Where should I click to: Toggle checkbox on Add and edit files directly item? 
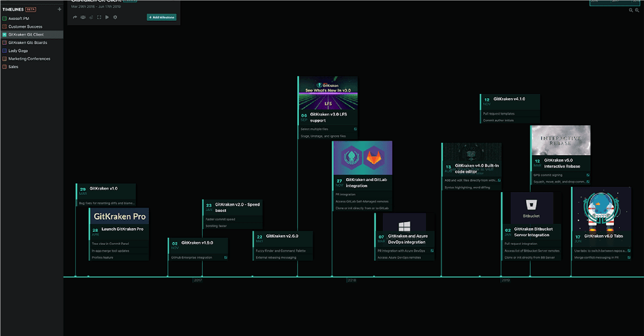coord(499,180)
